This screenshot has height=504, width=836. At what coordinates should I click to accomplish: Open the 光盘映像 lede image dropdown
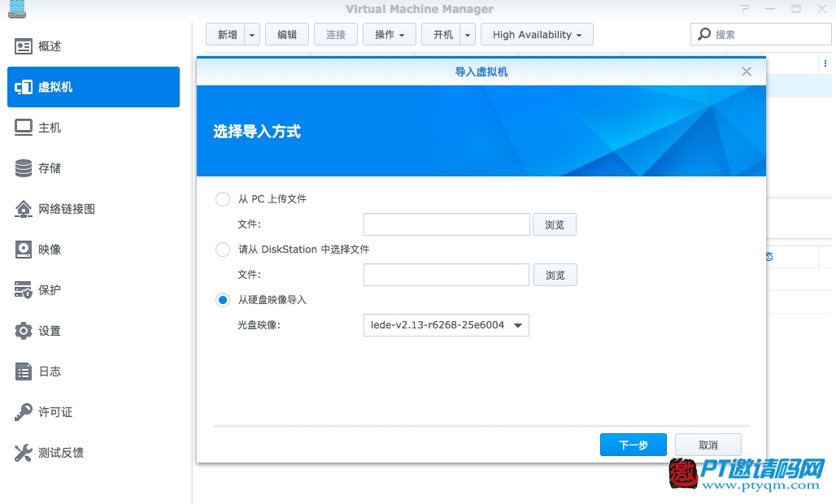pyautogui.click(x=446, y=325)
